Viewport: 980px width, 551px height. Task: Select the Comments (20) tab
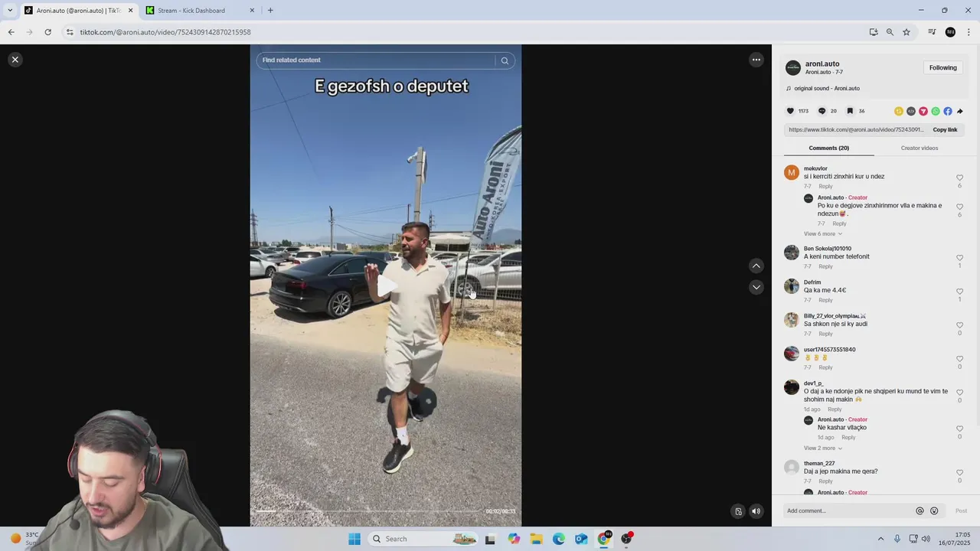(828, 148)
